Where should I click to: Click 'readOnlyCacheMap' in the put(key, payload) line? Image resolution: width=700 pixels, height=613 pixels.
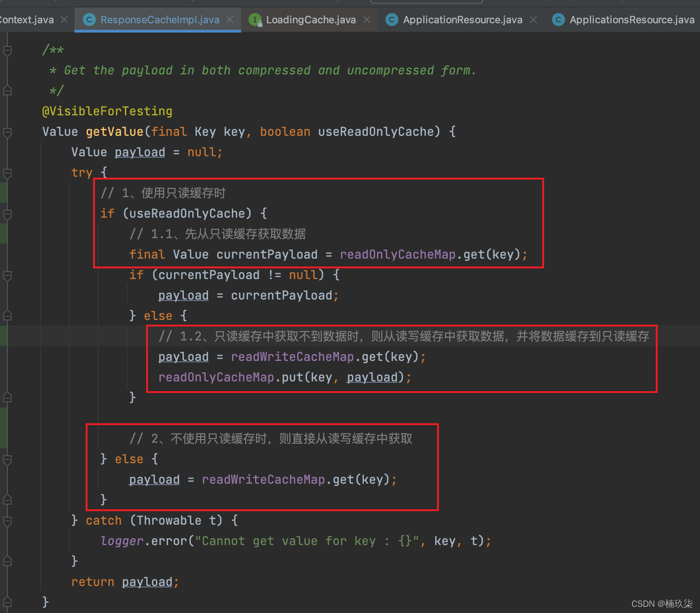[x=216, y=377]
